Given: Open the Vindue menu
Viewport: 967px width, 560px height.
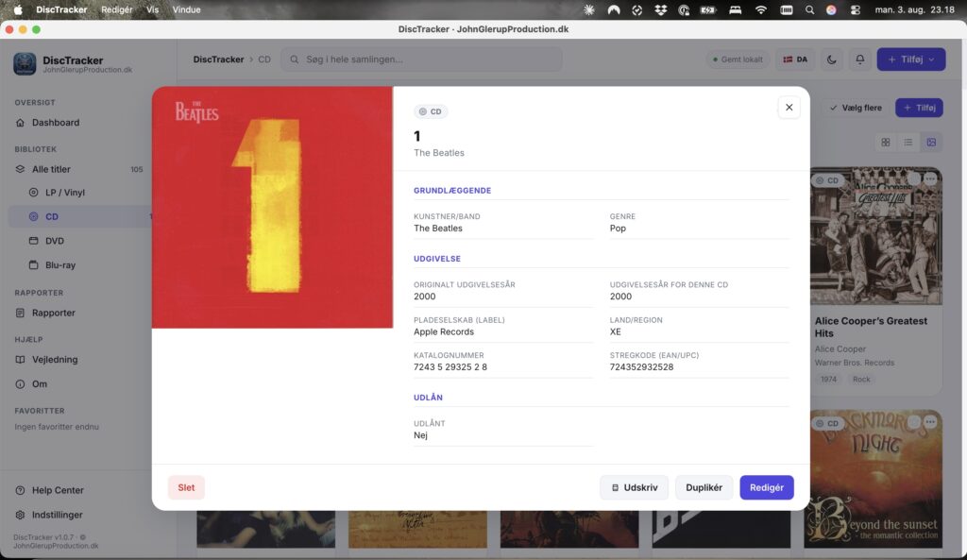Looking at the screenshot, I should pyautogui.click(x=186, y=9).
